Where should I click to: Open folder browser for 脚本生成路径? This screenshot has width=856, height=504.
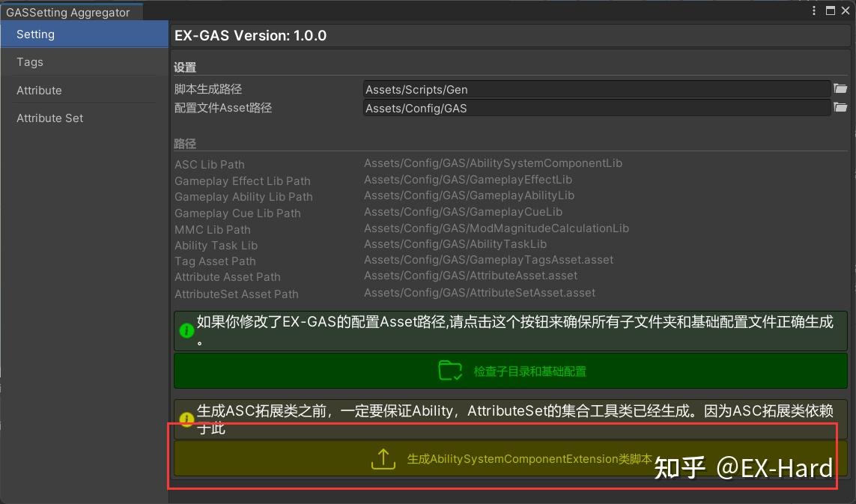tap(840, 88)
